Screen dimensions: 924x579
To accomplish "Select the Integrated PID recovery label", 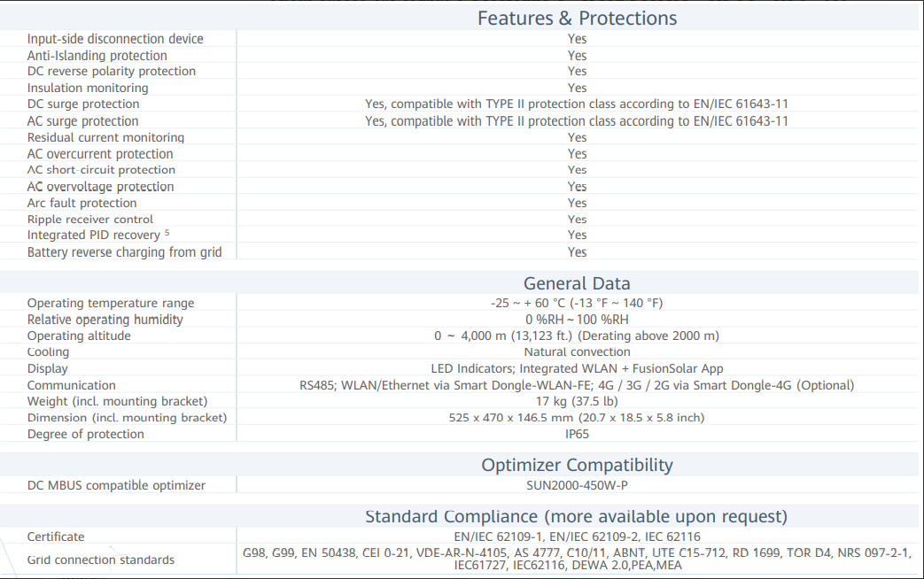I will click(94, 235).
